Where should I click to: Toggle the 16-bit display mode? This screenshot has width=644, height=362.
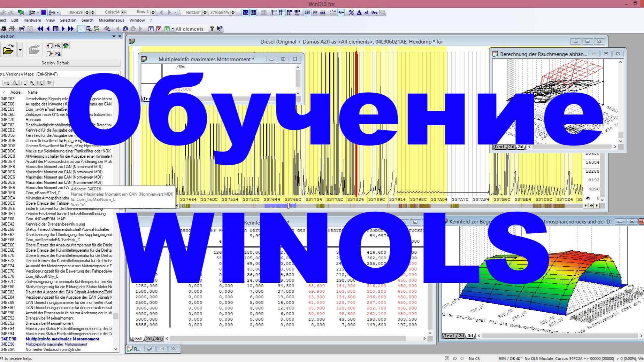[x=281, y=12]
